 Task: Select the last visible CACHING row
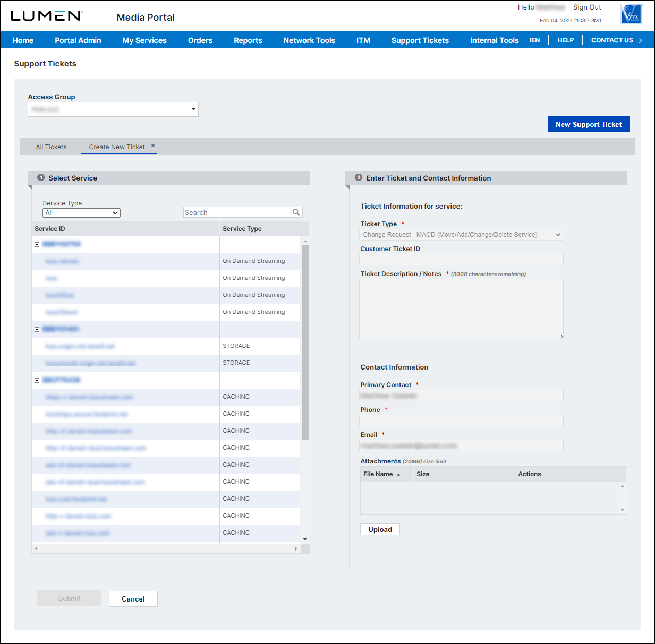pyautogui.click(x=166, y=533)
